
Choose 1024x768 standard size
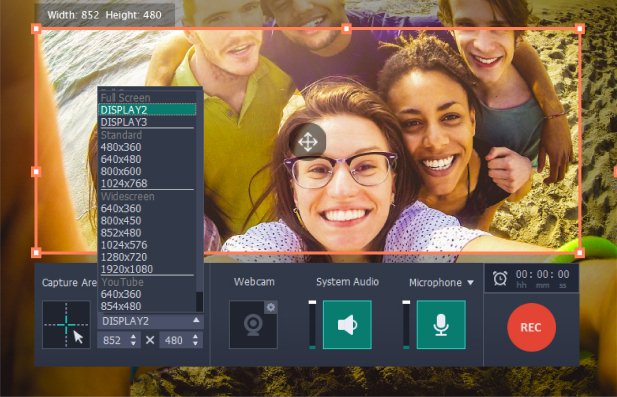click(147, 183)
